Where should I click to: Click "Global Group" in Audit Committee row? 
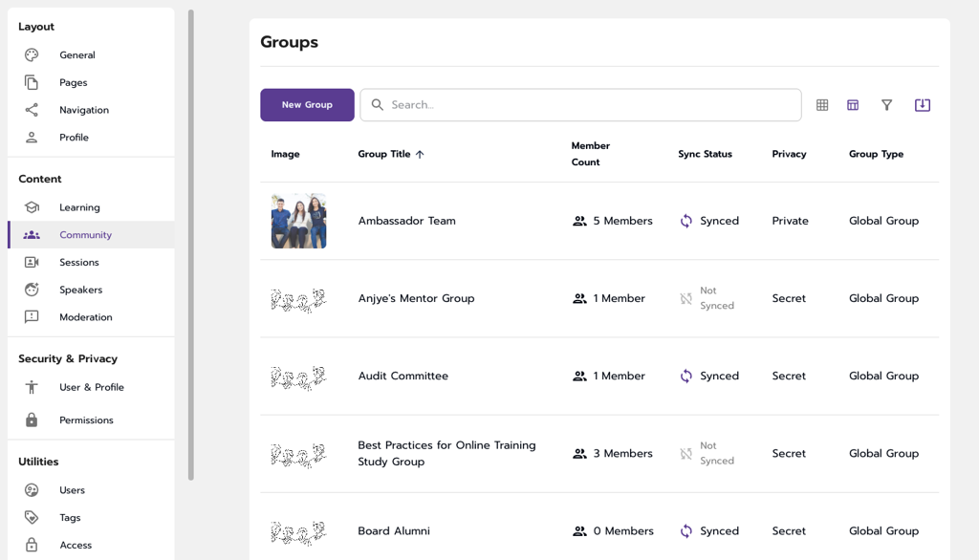click(x=883, y=376)
